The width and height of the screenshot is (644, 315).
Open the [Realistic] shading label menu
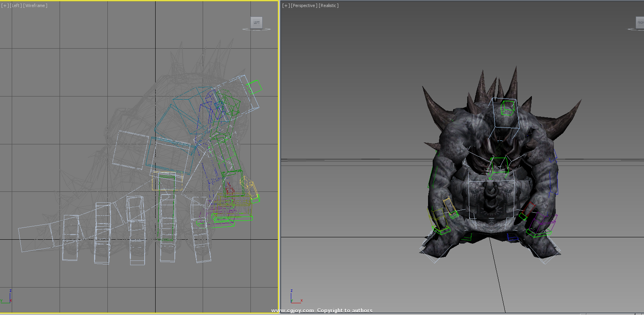point(328,5)
